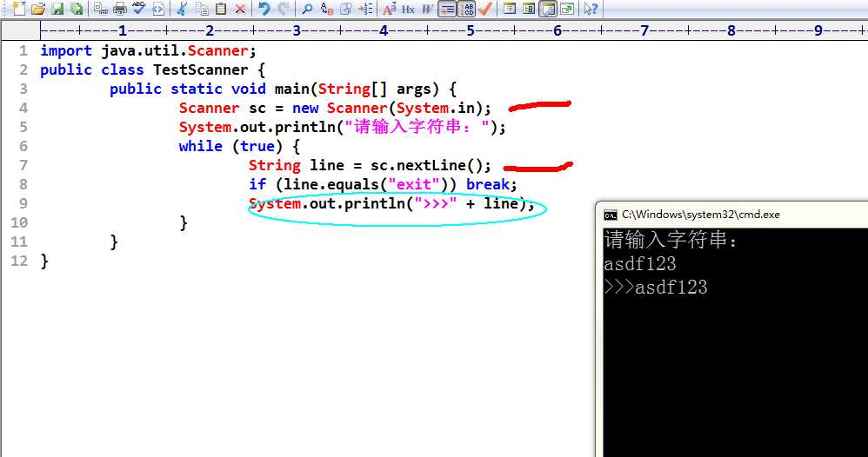This screenshot has height=457, width=868.
Task: Click line number 7 in the gutter
Action: point(23,165)
